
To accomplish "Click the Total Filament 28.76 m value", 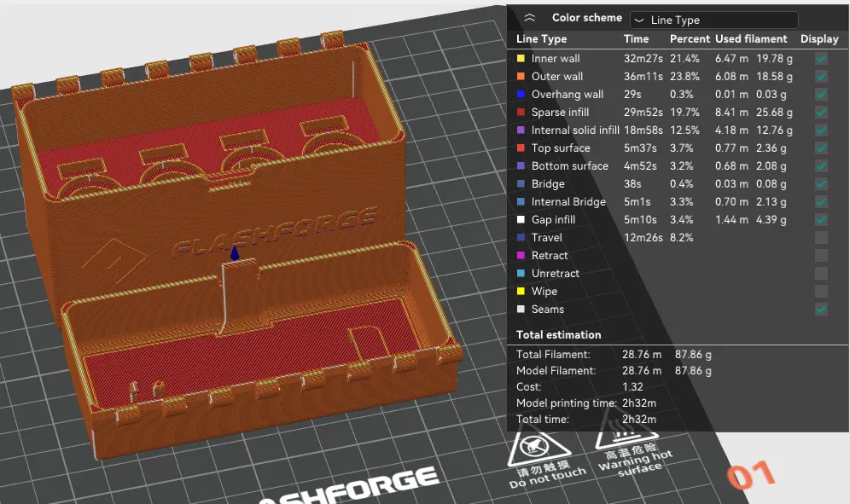I will tap(642, 355).
